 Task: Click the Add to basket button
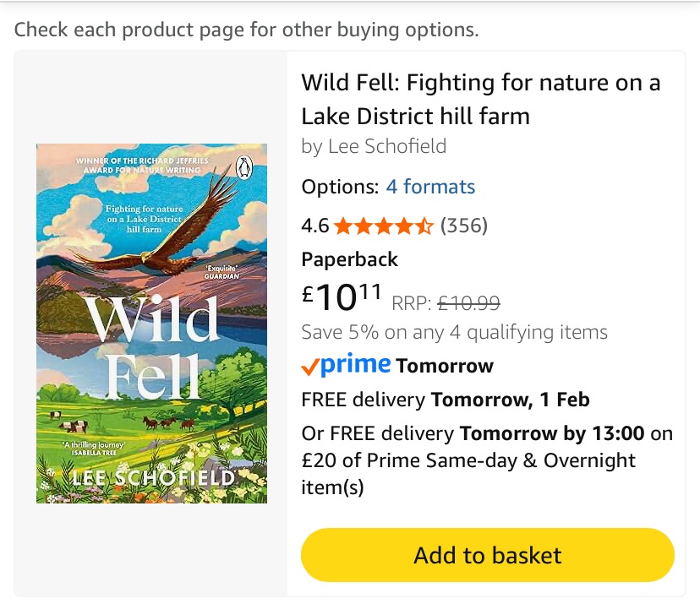coord(487,555)
